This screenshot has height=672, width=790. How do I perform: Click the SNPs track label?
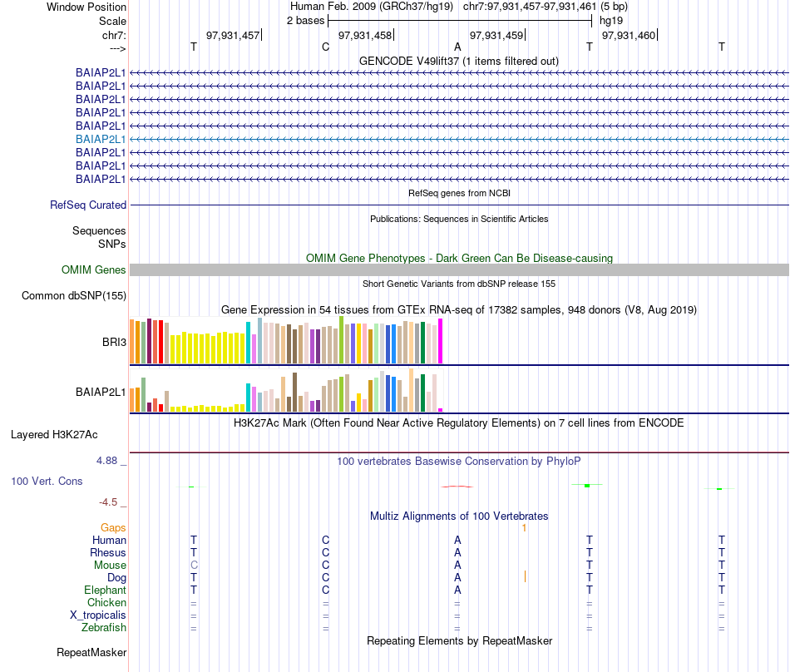click(x=112, y=244)
